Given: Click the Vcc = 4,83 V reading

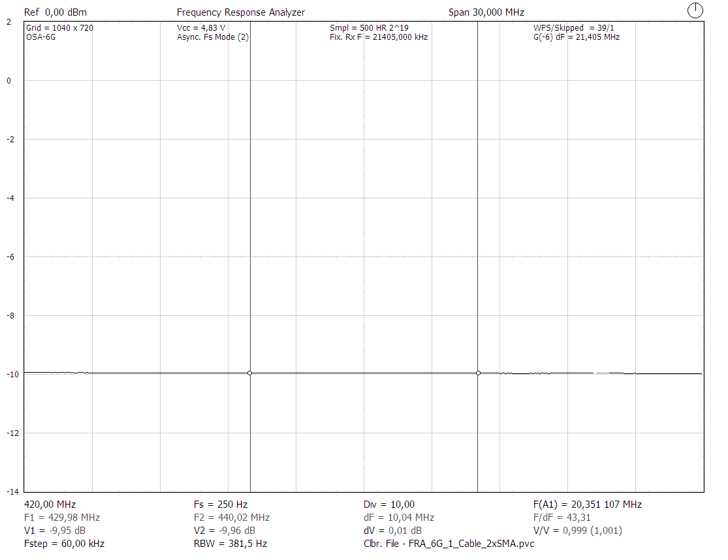Looking at the screenshot, I should pos(200,28).
